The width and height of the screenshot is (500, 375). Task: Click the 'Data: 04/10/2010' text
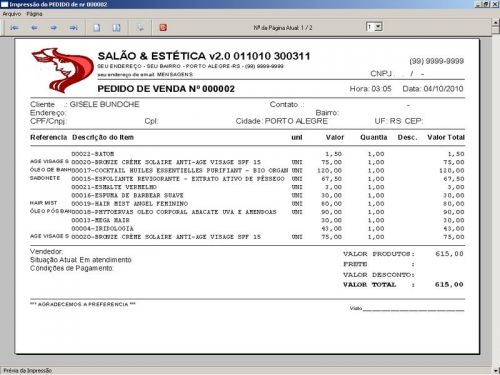(433, 89)
